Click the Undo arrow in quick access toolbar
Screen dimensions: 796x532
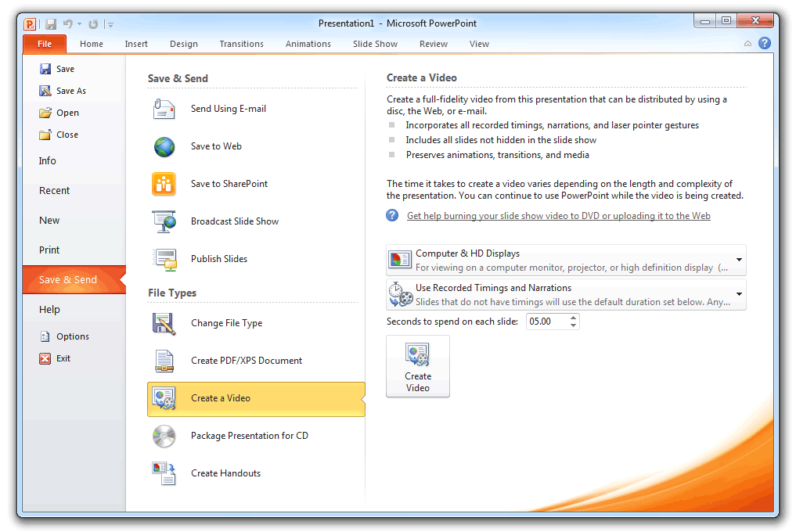[68, 23]
